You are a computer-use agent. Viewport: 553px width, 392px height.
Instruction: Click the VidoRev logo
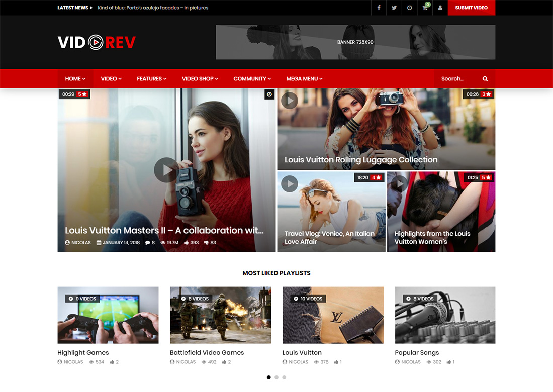pyautogui.click(x=97, y=42)
